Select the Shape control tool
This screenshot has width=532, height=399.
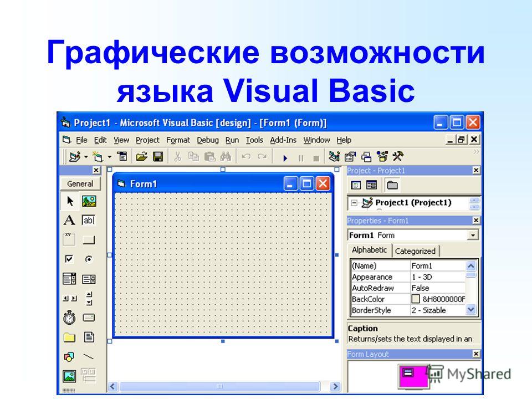(69, 356)
